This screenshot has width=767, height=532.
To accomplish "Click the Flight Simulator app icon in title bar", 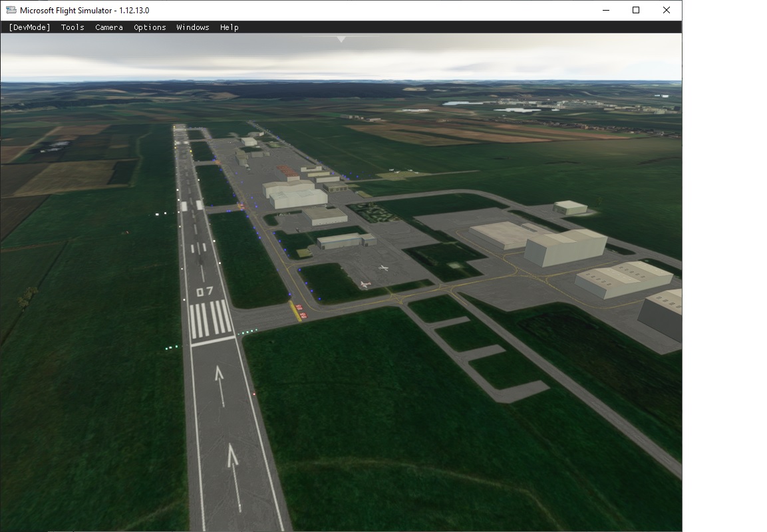I will (11, 10).
